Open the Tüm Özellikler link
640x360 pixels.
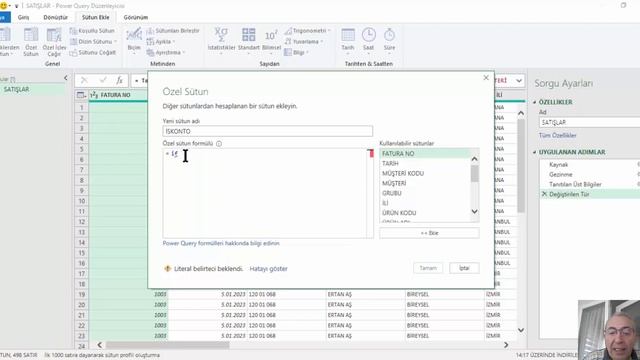click(x=558, y=136)
